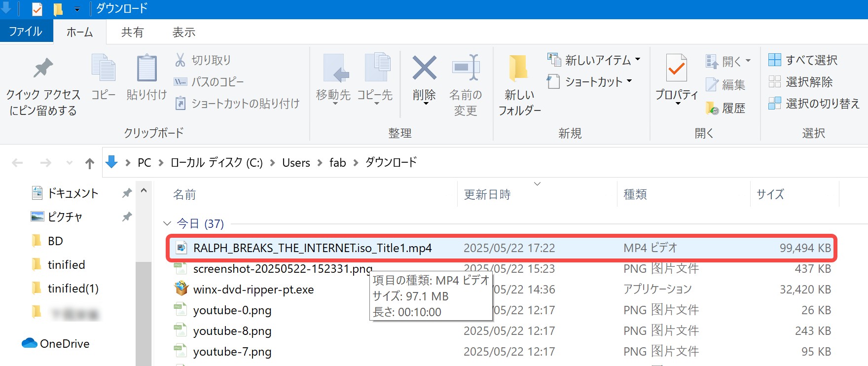Click Invert selection (選択の切り替え)
The height and width of the screenshot is (366, 868).
[814, 104]
